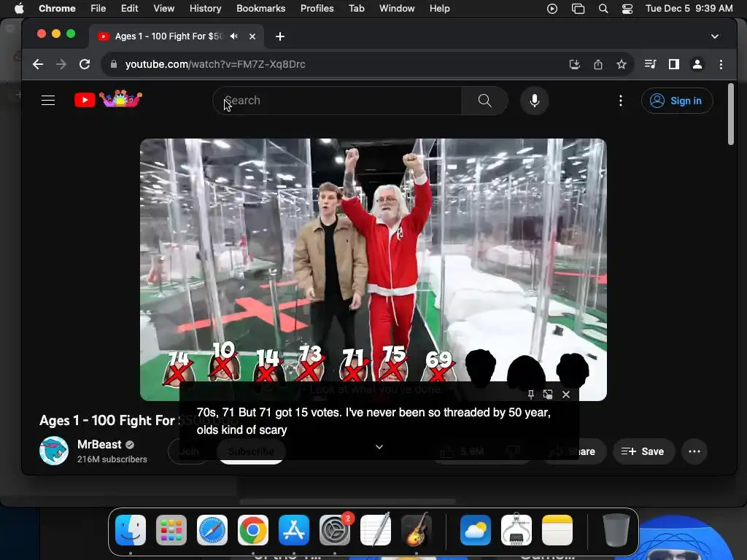The width and height of the screenshot is (747, 560).
Task: Open the date and time in menu bar
Action: click(x=689, y=9)
